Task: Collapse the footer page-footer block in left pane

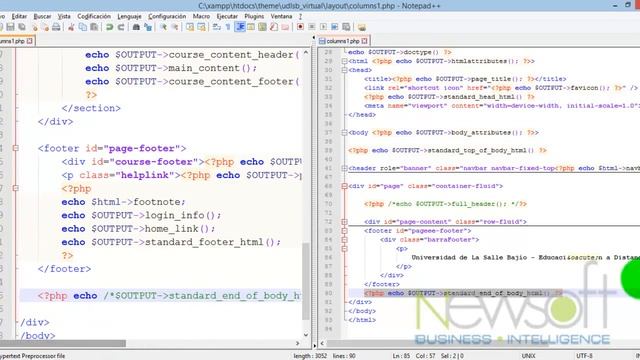Action: [x=16, y=148]
